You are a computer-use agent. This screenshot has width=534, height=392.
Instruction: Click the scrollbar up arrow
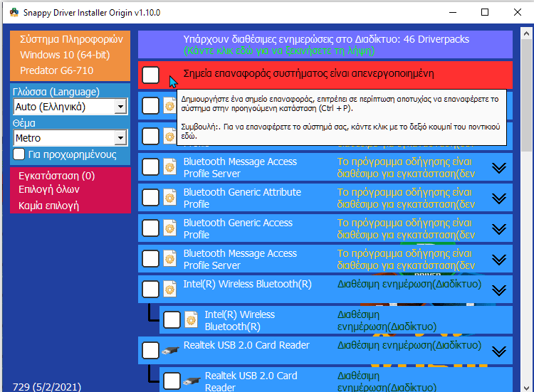pyautogui.click(x=526, y=33)
